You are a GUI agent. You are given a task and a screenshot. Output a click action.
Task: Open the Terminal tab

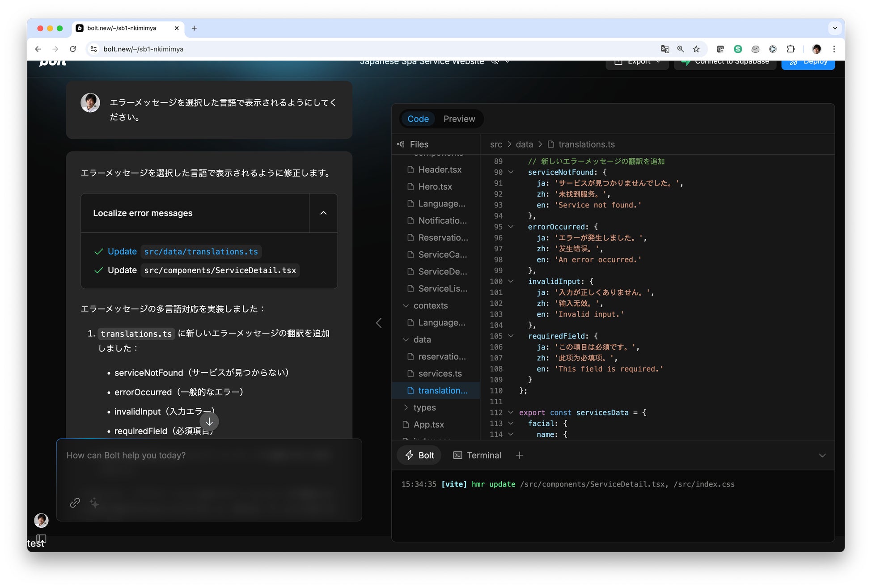477,455
